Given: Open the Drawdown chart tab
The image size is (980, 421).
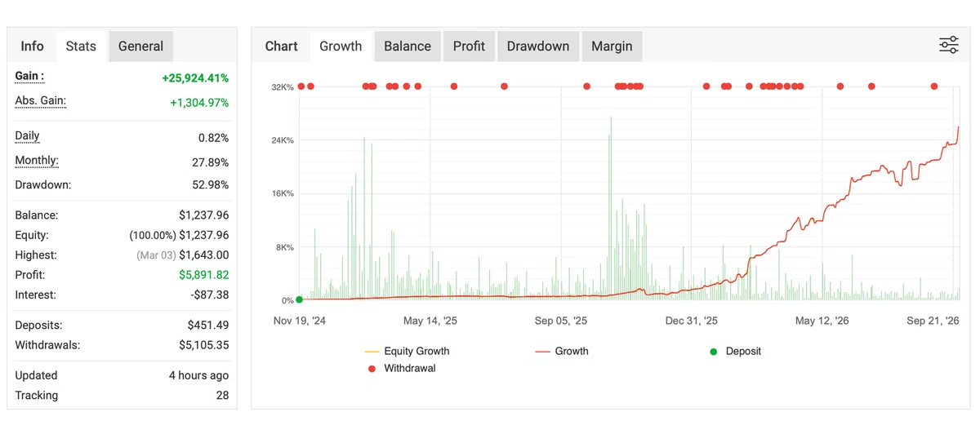Looking at the screenshot, I should tap(538, 46).
